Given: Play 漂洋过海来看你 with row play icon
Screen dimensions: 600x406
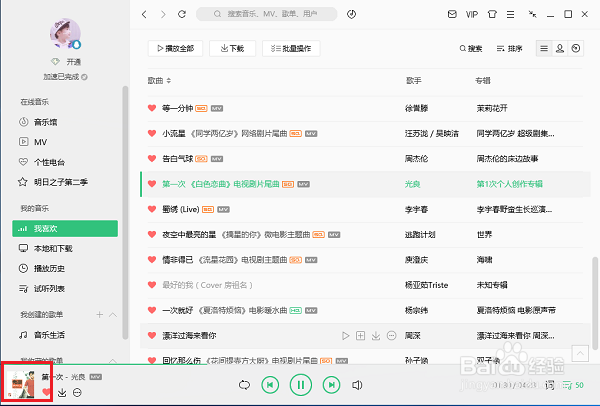Looking at the screenshot, I should click(346, 336).
